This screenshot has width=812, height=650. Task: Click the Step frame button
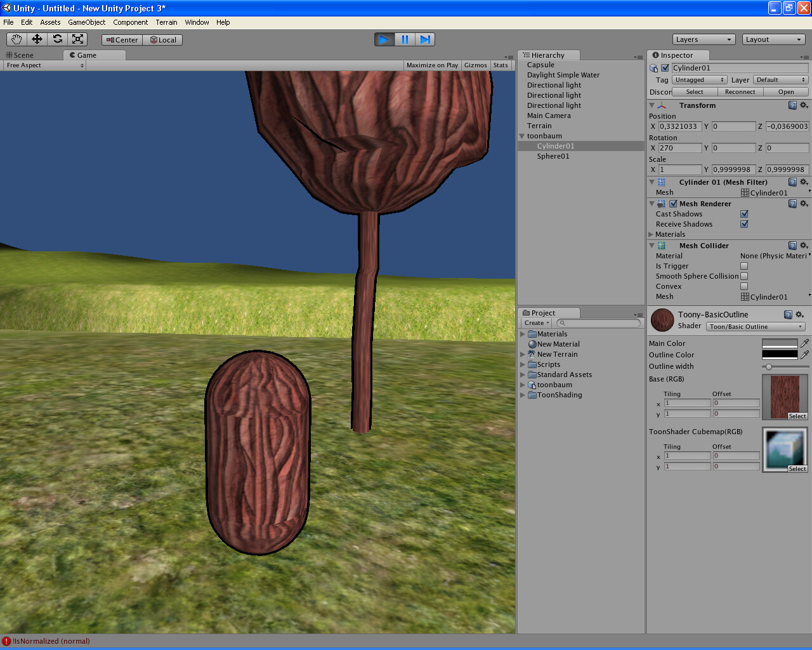[425, 39]
